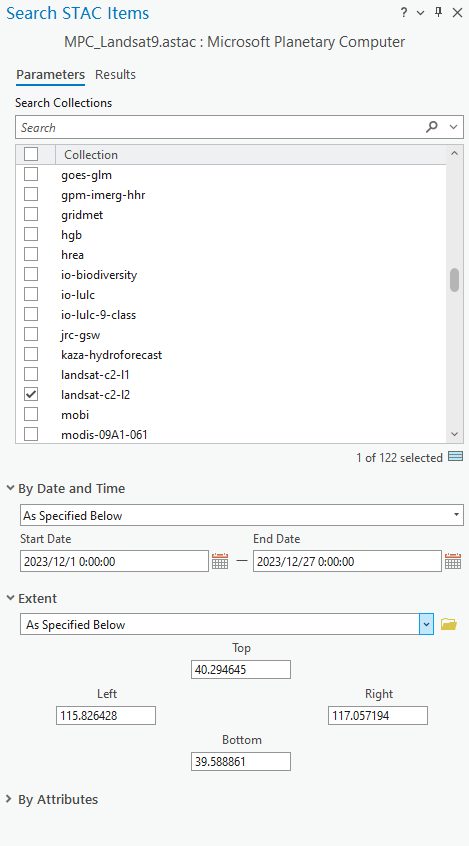Check the jrc-gsw collection

click(x=31, y=335)
